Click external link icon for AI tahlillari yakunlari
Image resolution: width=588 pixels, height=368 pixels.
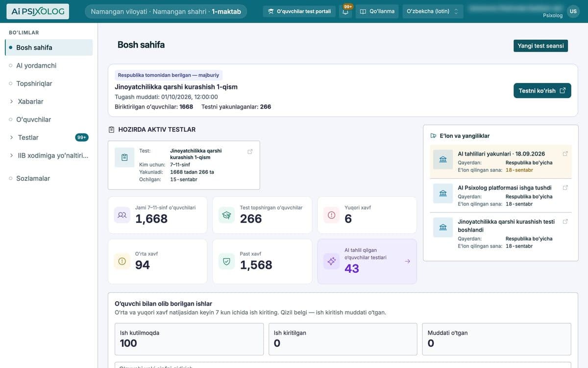pos(565,154)
